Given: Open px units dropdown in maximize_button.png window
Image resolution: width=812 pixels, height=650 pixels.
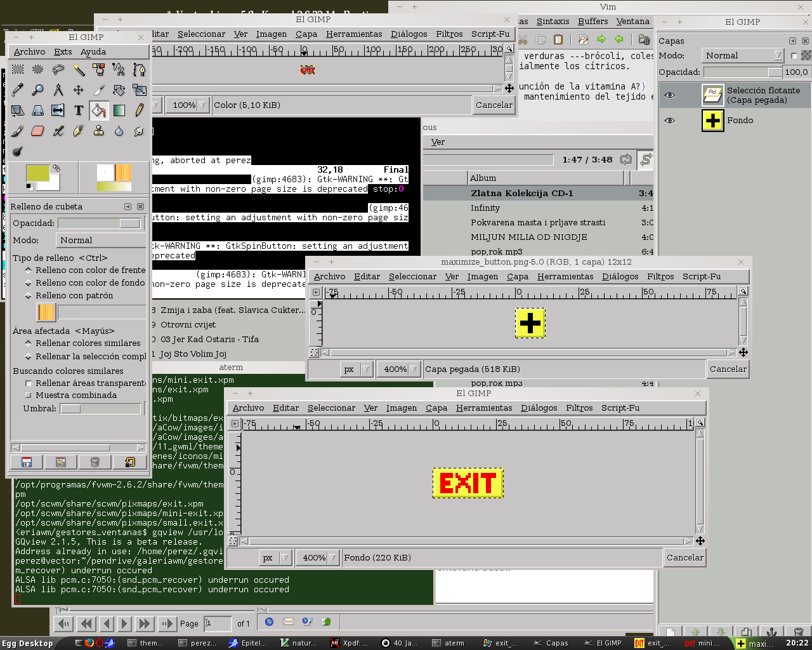Looking at the screenshot, I should (357, 369).
